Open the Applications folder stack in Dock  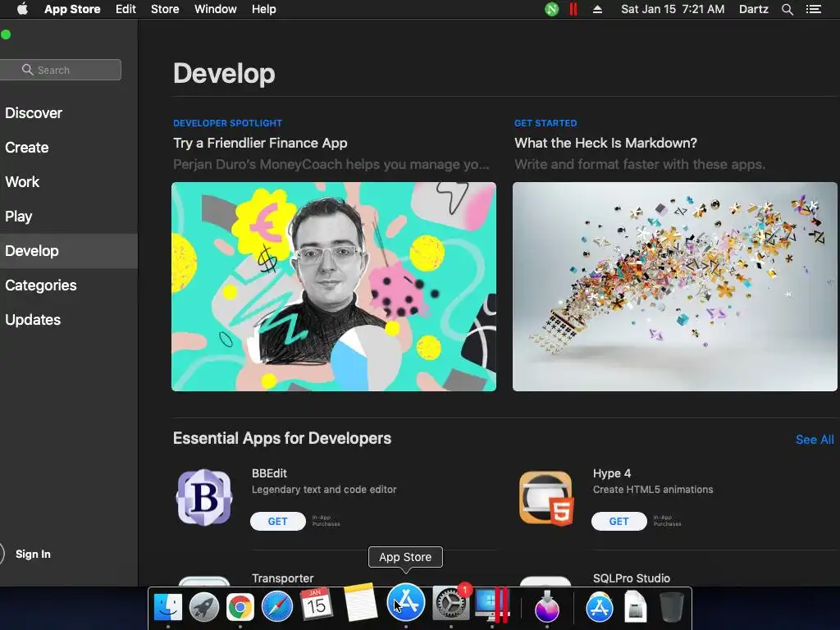599,607
